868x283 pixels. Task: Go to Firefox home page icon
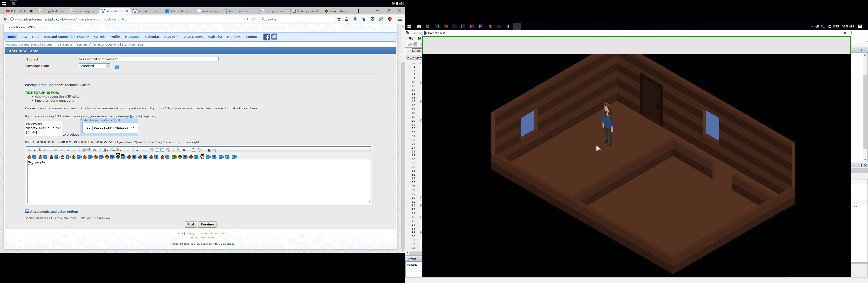364,19
